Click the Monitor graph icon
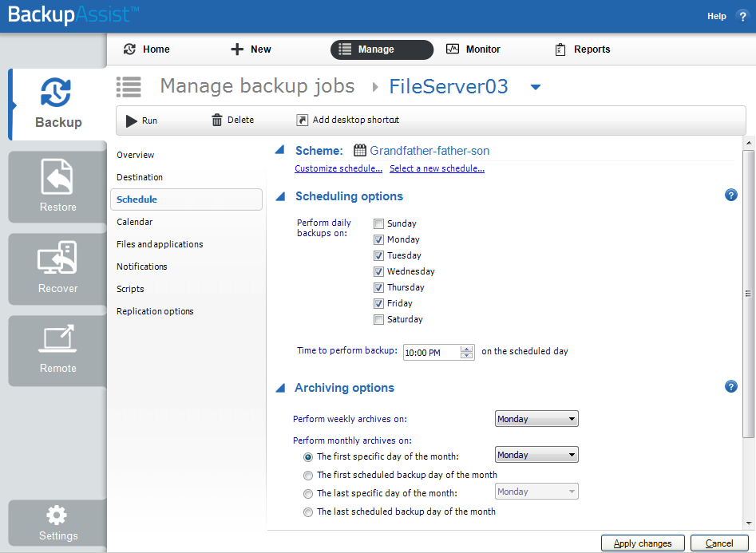Image resolution: width=756 pixels, height=553 pixels. [x=453, y=49]
